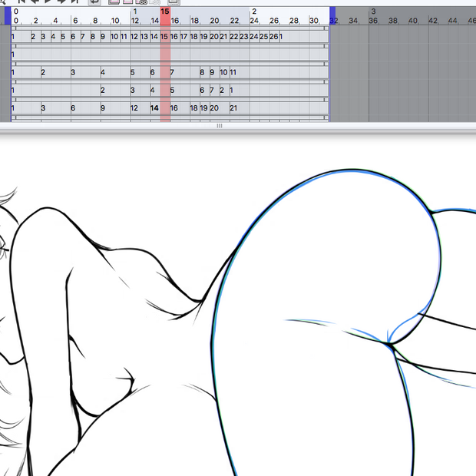The width and height of the screenshot is (476, 476).
Task: Select cel 18 in the fifth track
Action: pos(193,108)
